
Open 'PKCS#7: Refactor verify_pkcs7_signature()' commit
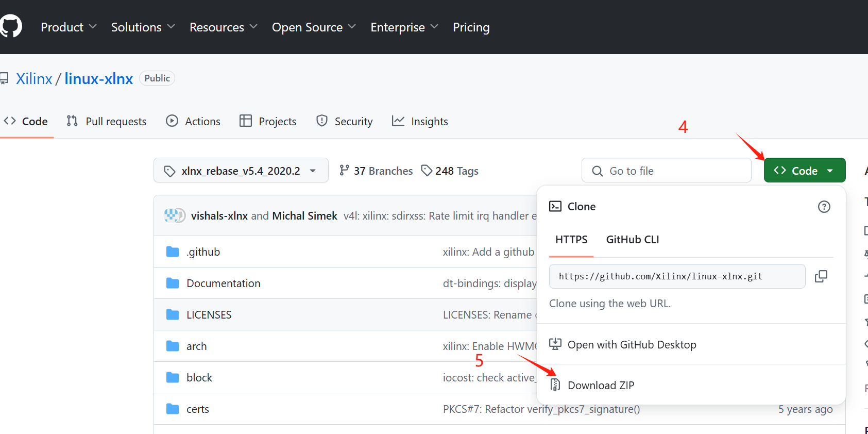pos(541,409)
